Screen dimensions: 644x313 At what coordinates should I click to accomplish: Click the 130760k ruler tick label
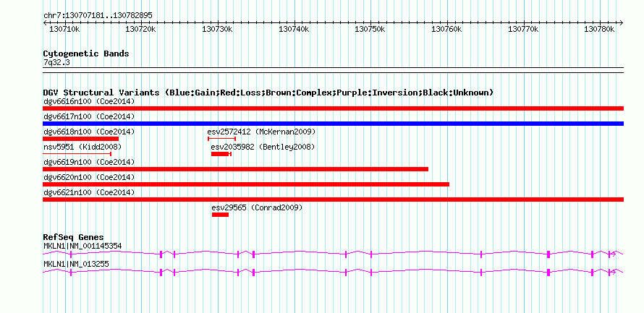click(447, 29)
